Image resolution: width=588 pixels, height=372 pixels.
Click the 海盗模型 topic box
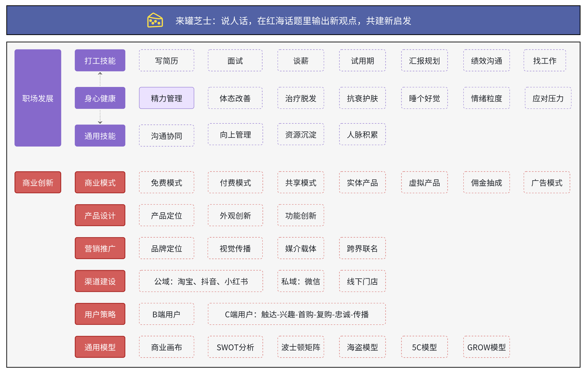362,347
